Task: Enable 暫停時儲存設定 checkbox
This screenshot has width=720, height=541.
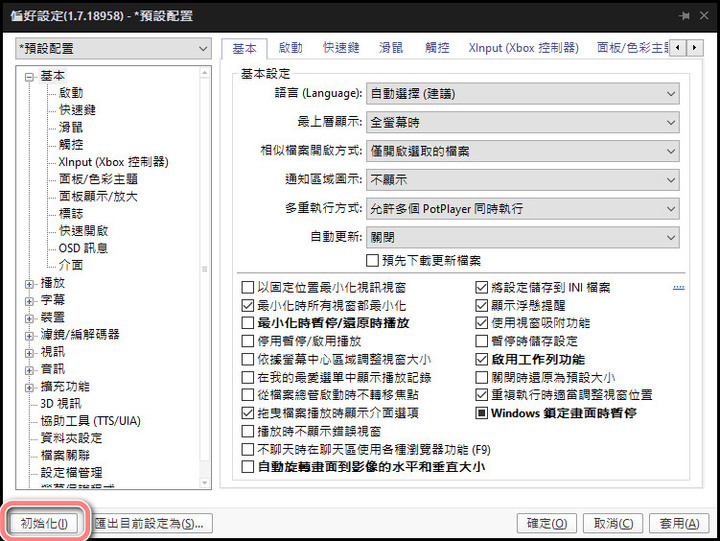Action: pyautogui.click(x=481, y=341)
